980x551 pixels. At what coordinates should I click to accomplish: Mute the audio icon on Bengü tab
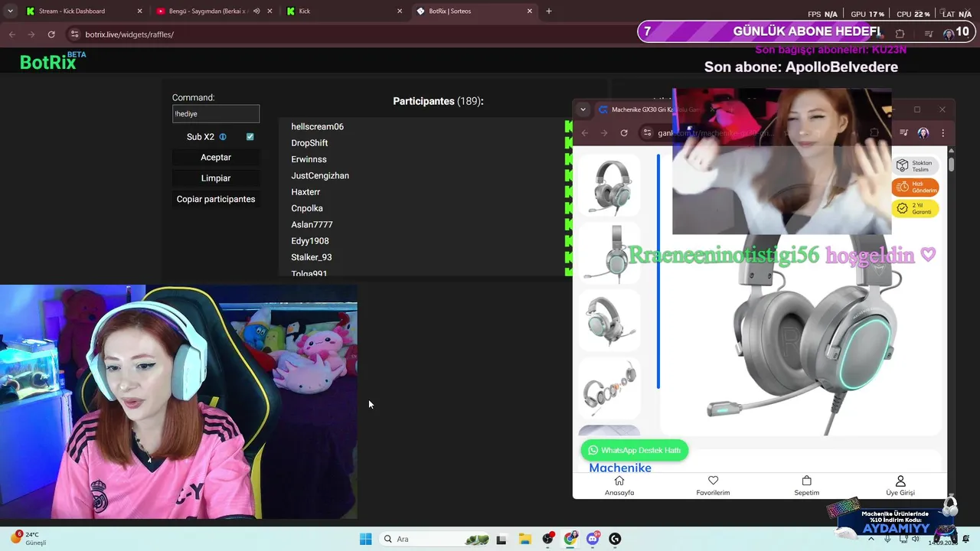[256, 11]
